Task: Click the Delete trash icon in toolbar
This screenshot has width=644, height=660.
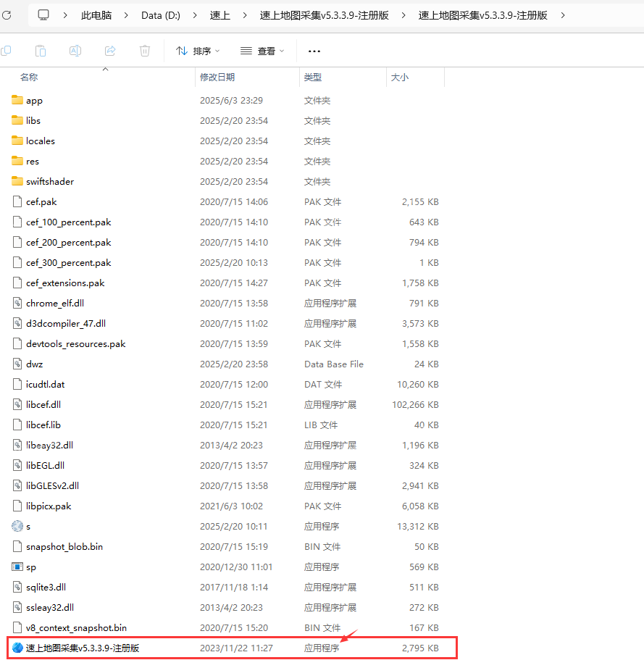Action: [145, 51]
